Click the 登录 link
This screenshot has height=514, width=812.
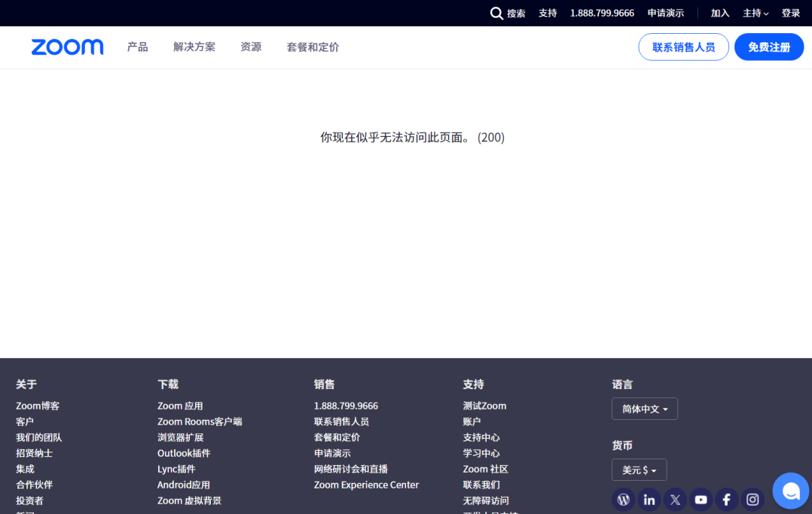click(x=790, y=13)
